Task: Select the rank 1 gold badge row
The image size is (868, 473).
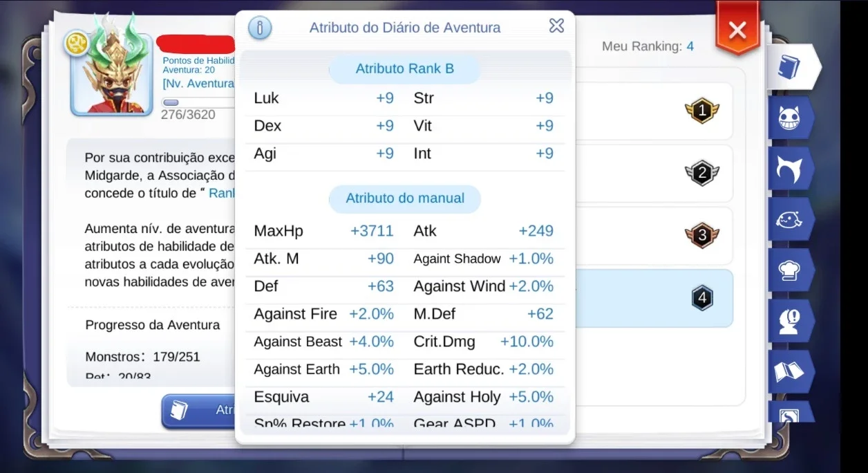Action: pyautogui.click(x=653, y=111)
